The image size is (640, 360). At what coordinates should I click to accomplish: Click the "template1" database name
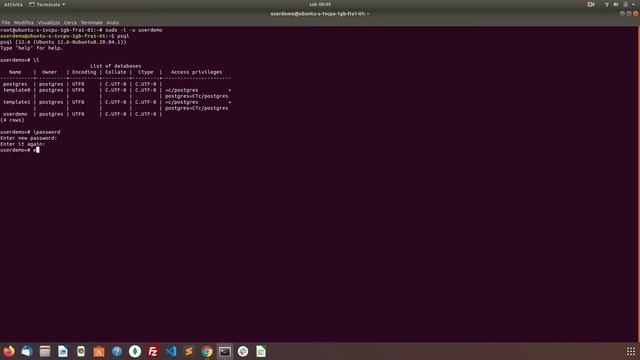point(16,102)
